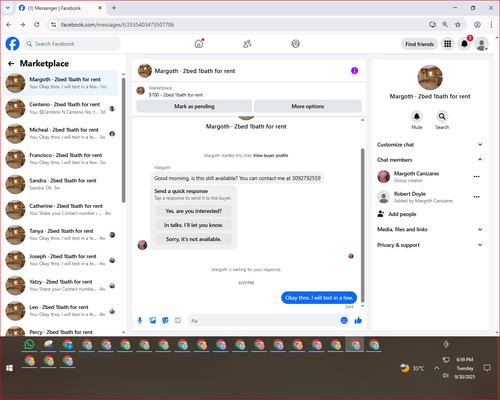Focus the Search Facebook field

tap(72, 44)
